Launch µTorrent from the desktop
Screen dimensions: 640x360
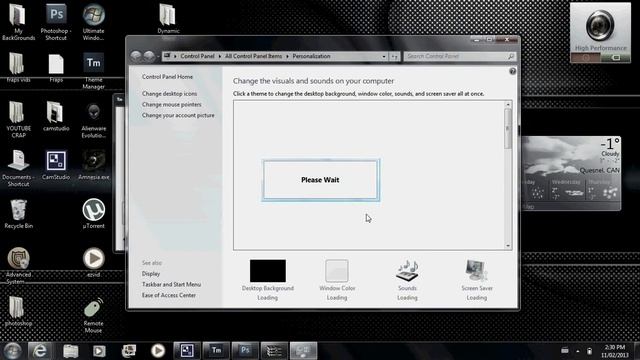click(93, 213)
